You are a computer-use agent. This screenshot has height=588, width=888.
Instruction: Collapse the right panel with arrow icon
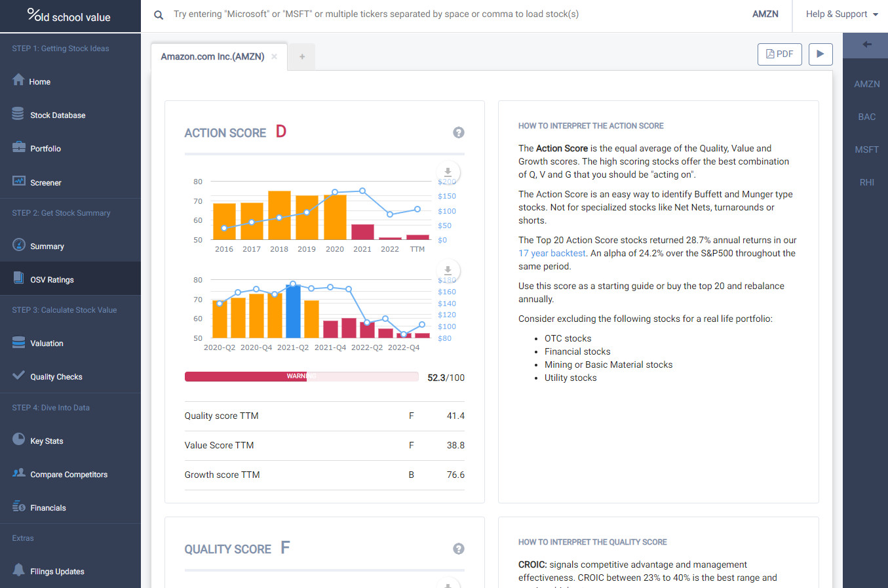pyautogui.click(x=866, y=45)
